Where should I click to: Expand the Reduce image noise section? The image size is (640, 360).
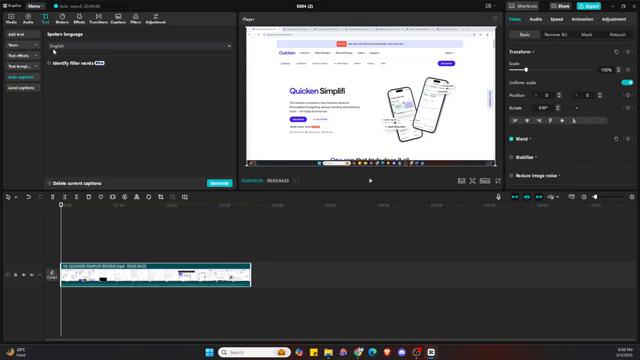(x=560, y=176)
